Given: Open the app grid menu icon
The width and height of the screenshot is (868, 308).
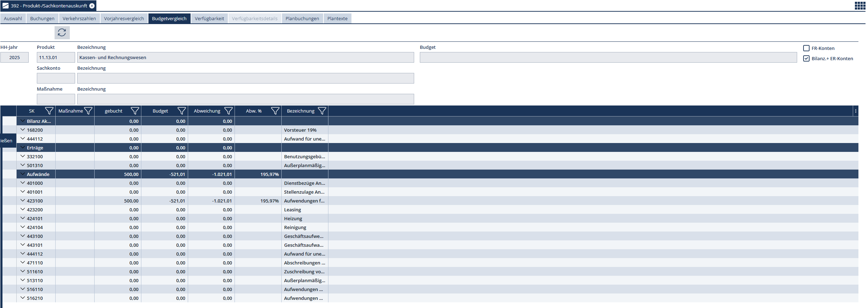Looking at the screenshot, I should (x=860, y=6).
